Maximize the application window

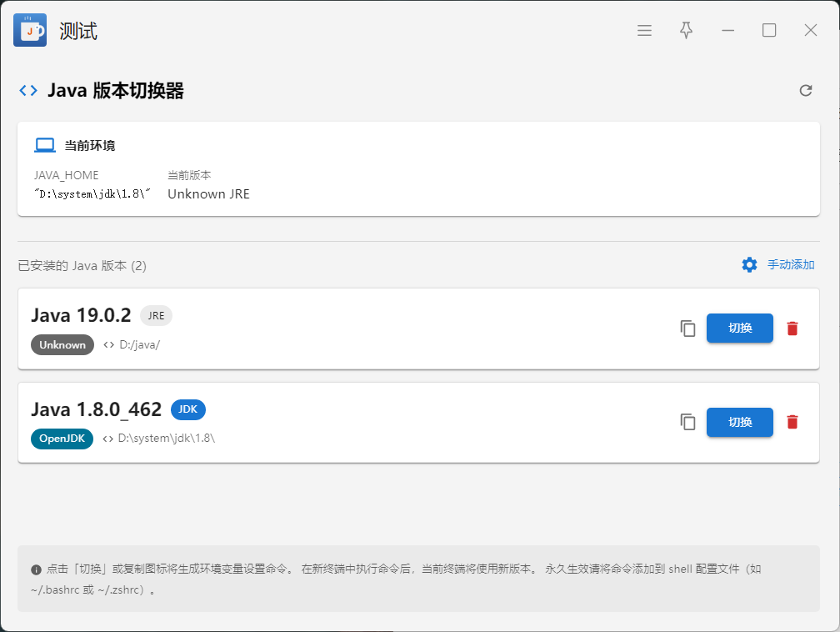(x=769, y=31)
